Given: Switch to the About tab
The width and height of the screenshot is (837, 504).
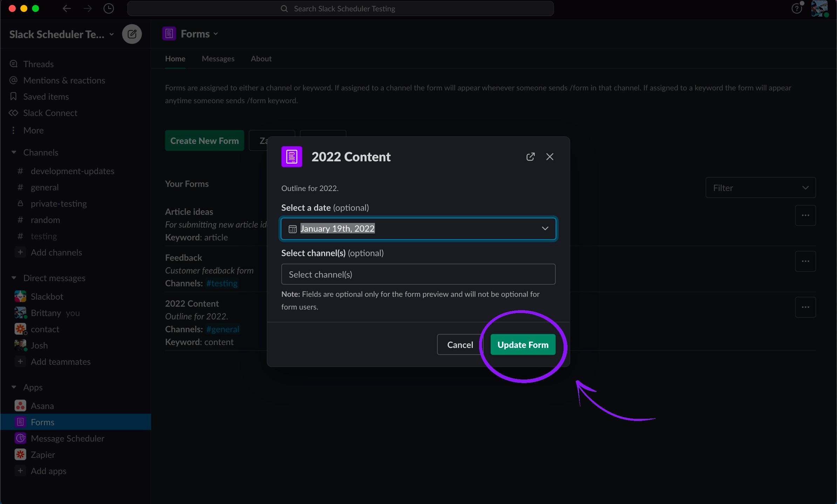Looking at the screenshot, I should [261, 59].
